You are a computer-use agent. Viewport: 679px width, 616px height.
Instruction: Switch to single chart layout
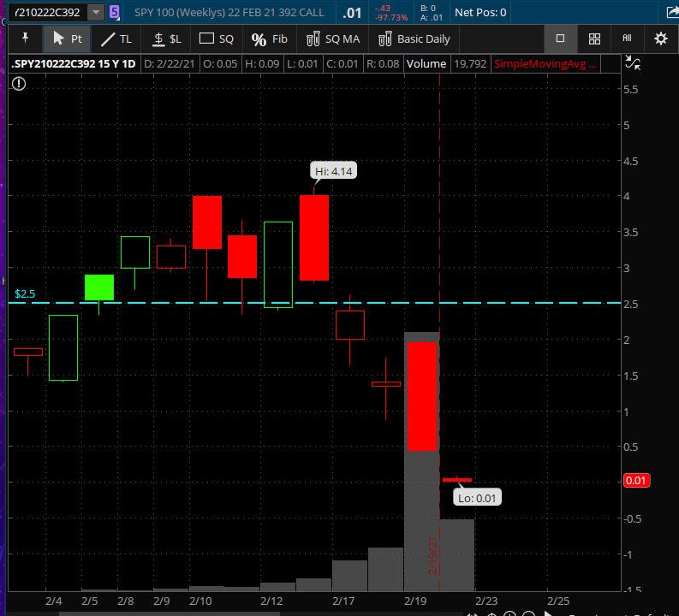point(560,38)
